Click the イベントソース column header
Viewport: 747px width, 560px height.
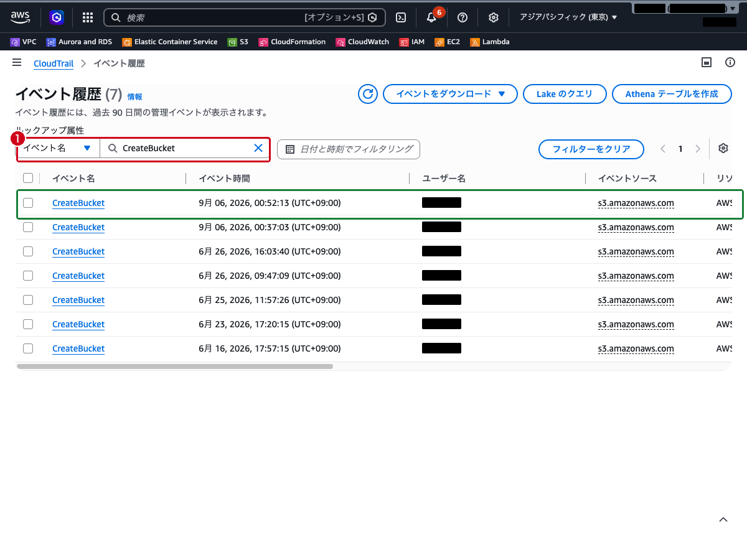[627, 179]
